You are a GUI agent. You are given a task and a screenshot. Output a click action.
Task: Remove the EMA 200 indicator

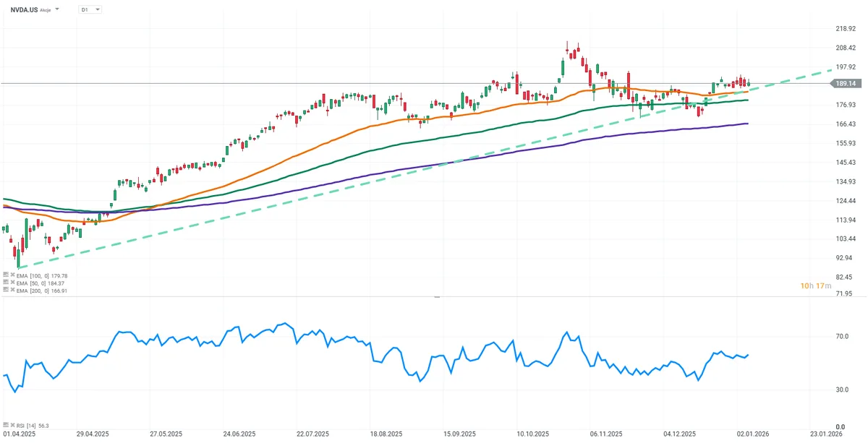[x=13, y=289]
